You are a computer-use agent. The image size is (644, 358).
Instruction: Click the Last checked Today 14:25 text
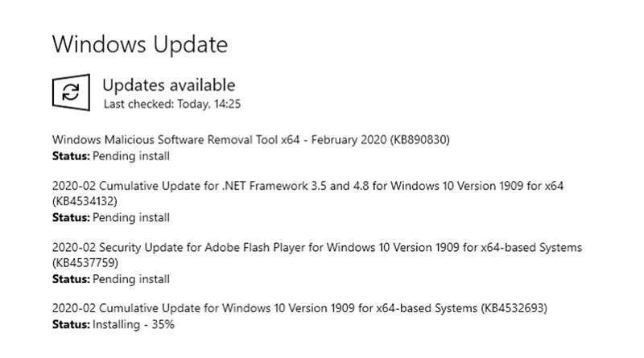point(161,105)
